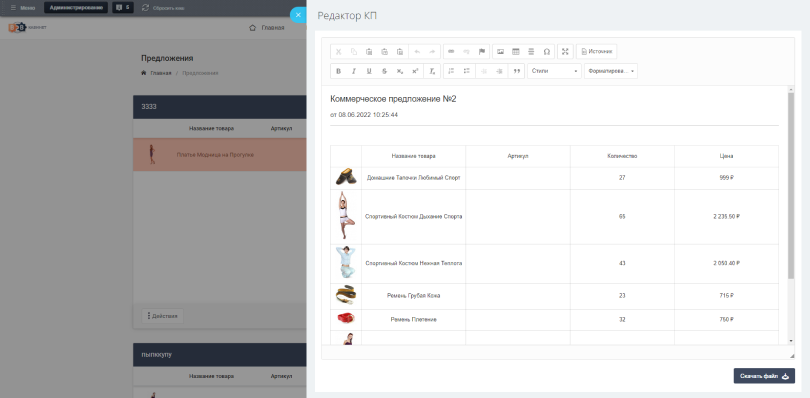Screen dimensions: 810x398
Task: Click the Донашние Тапочки product thumbnail
Action: [x=346, y=177]
